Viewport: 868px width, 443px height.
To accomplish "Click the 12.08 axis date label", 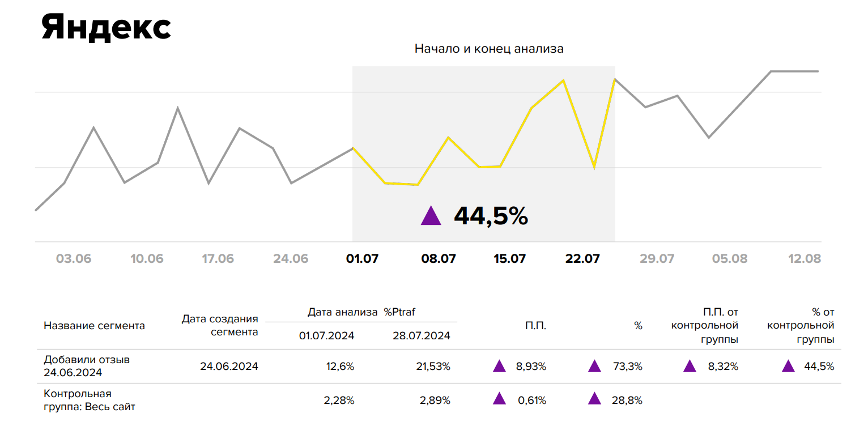I will [x=804, y=259].
